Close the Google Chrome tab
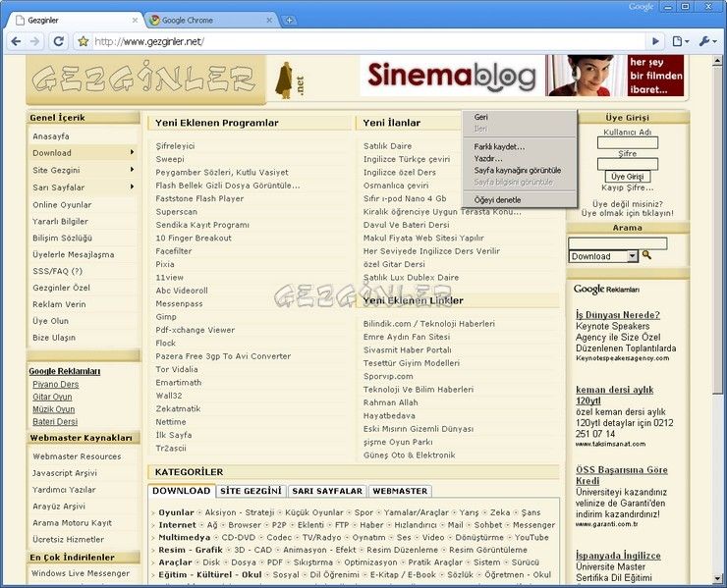The height and width of the screenshot is (588, 727). 269,20
